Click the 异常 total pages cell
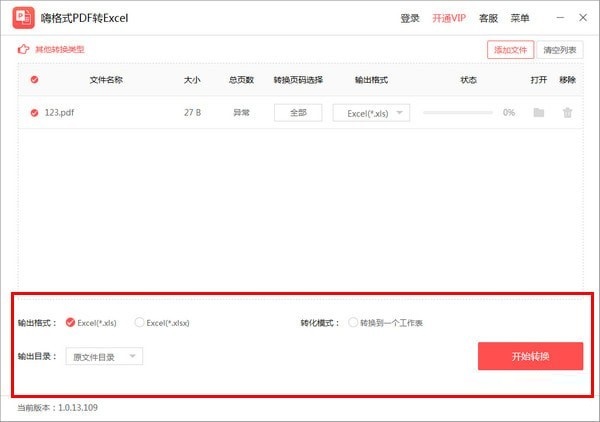600x422 pixels. [241, 112]
